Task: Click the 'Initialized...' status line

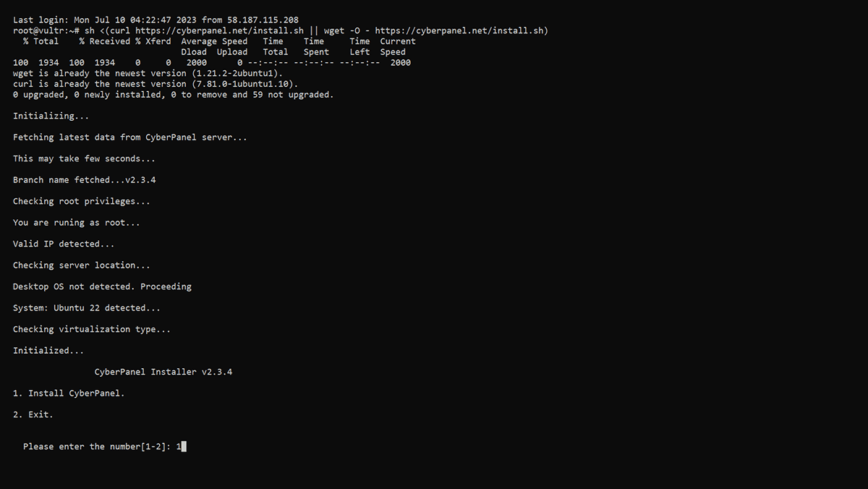Action: click(48, 351)
